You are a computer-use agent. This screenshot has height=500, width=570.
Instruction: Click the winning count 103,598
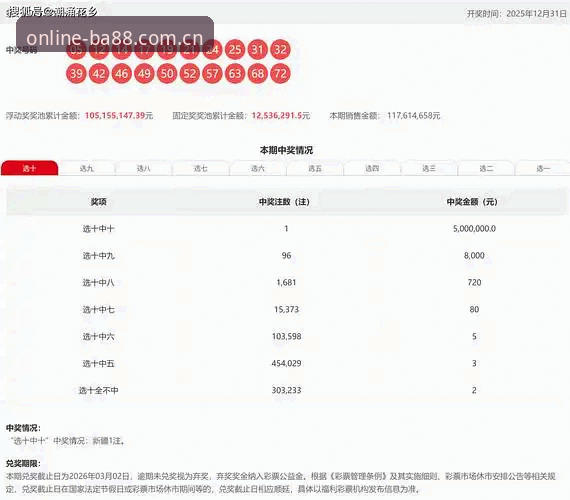point(286,336)
